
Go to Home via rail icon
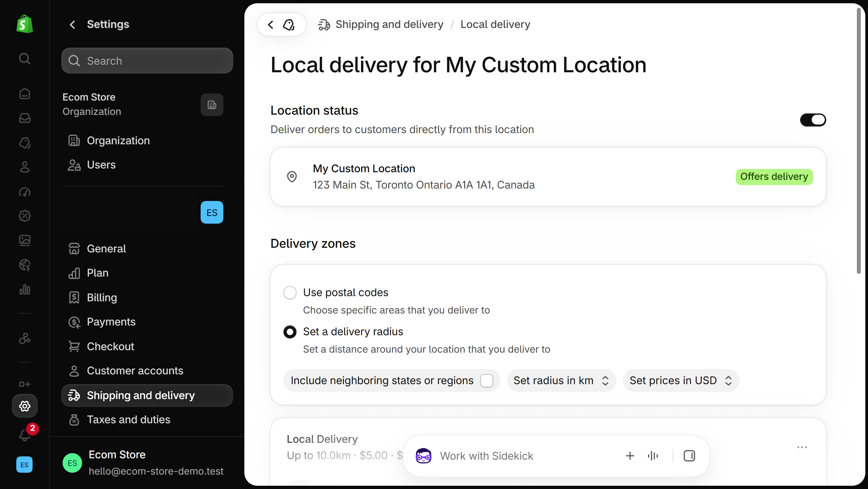point(25,94)
